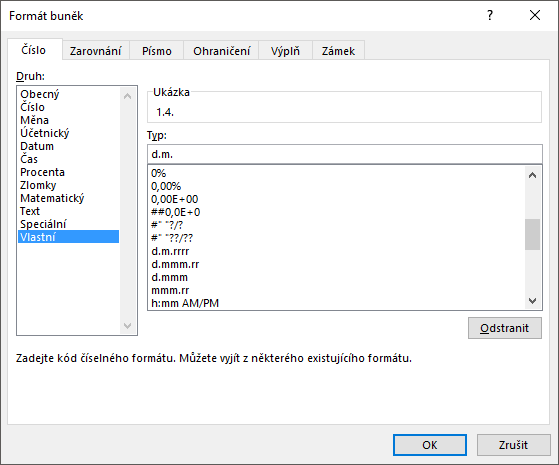Click the Odstranit button
This screenshot has width=559, height=465.
point(504,328)
